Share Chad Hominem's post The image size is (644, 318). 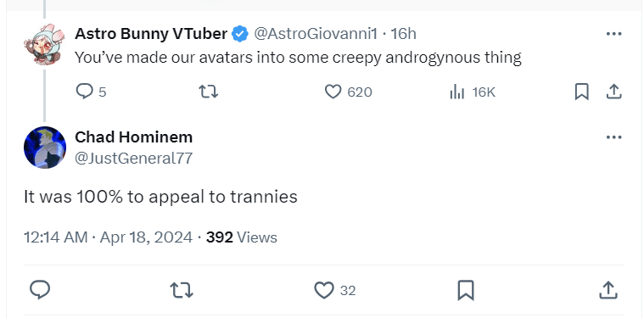click(608, 290)
